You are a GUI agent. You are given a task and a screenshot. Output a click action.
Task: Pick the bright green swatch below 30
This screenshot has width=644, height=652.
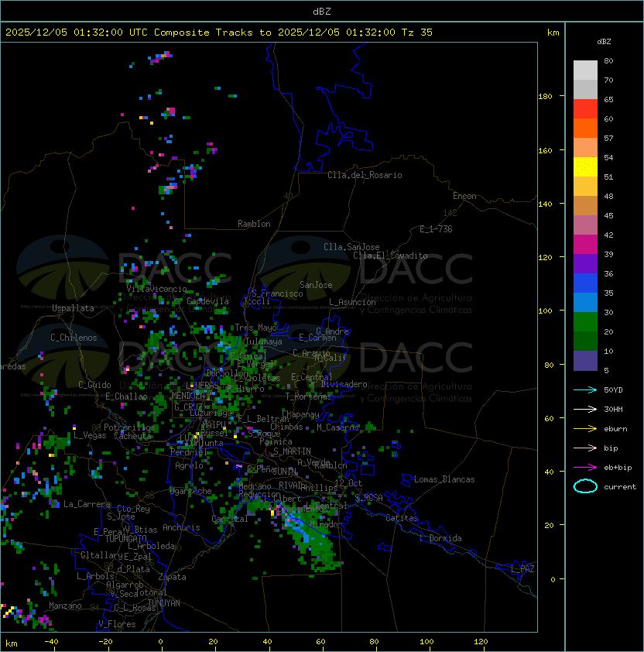585,322
